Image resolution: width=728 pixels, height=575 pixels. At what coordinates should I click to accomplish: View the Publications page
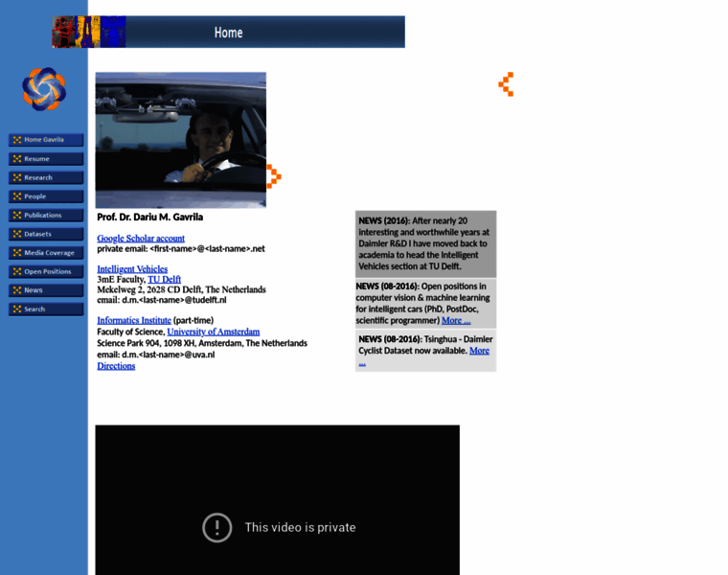[46, 215]
